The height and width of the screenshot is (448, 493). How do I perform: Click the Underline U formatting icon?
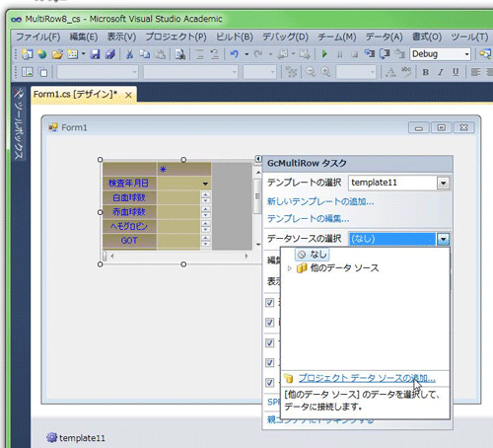(x=456, y=72)
